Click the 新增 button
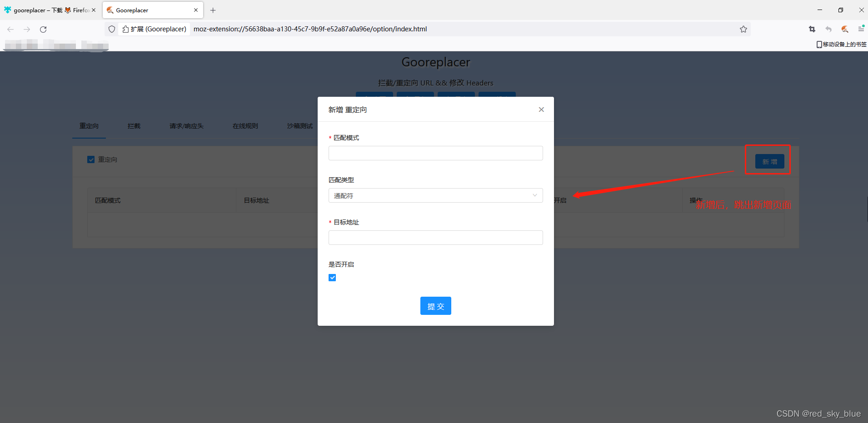The image size is (868, 423). 769,161
